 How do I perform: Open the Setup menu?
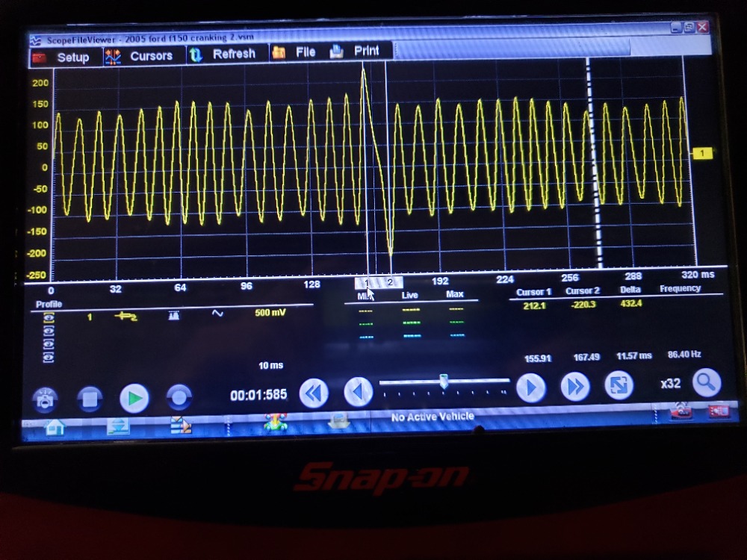click(x=62, y=57)
